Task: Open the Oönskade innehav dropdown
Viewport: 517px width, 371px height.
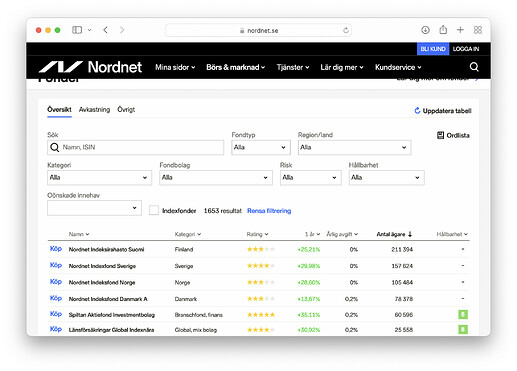Action: point(94,208)
